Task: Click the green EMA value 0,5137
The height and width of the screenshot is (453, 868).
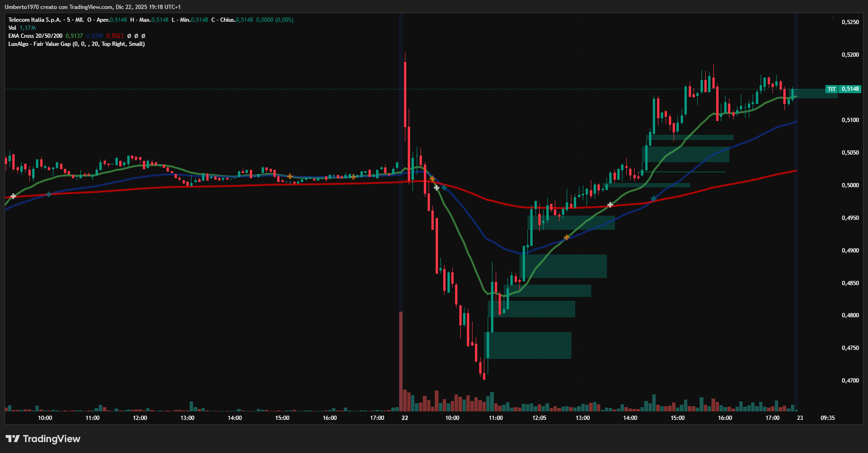Action: point(74,36)
